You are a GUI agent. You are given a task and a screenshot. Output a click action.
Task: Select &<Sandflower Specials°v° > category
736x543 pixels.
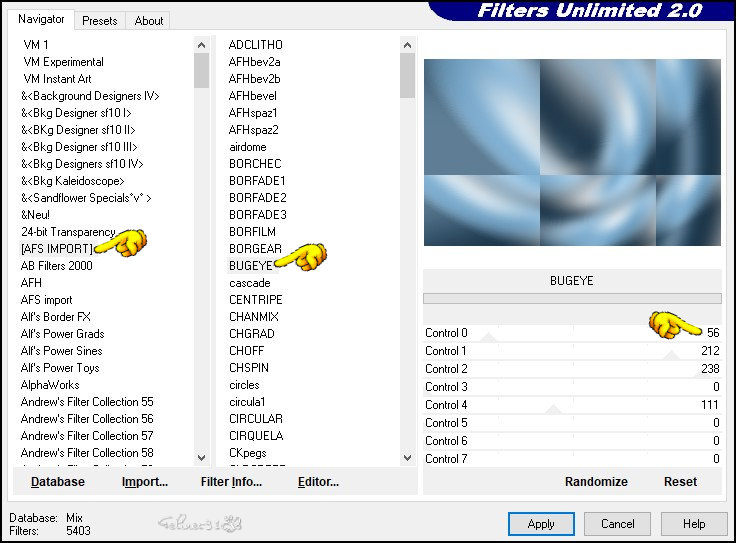[86, 198]
